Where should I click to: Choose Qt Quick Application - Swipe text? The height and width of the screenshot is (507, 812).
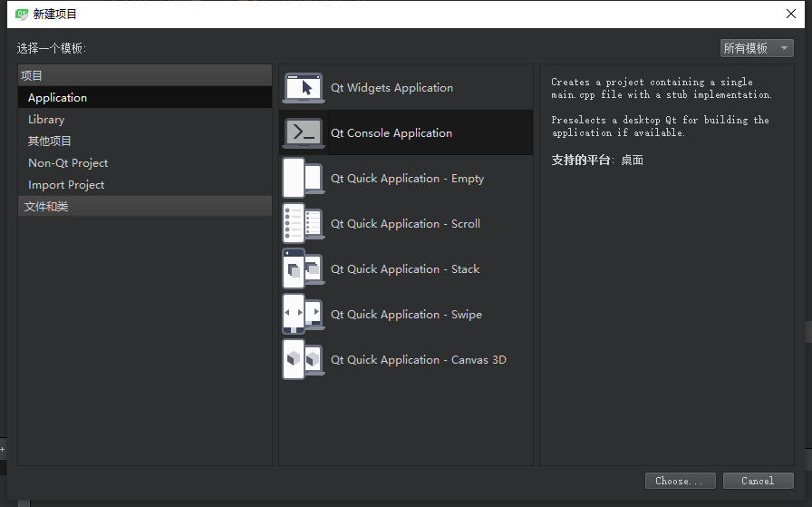[x=406, y=314]
